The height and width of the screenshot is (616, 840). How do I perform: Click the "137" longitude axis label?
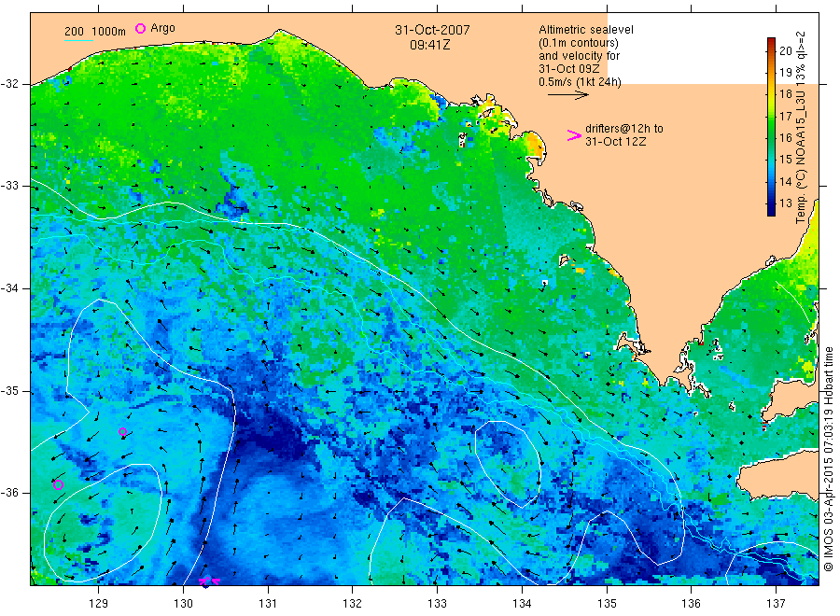tap(776, 604)
